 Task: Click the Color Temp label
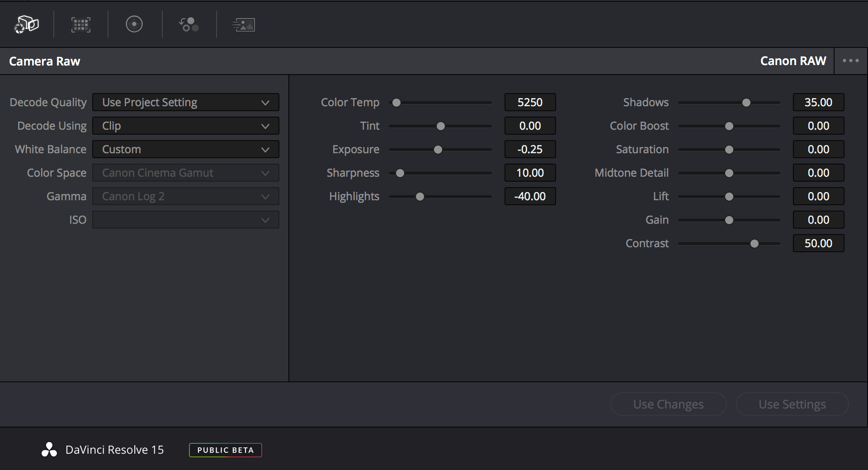pos(350,103)
